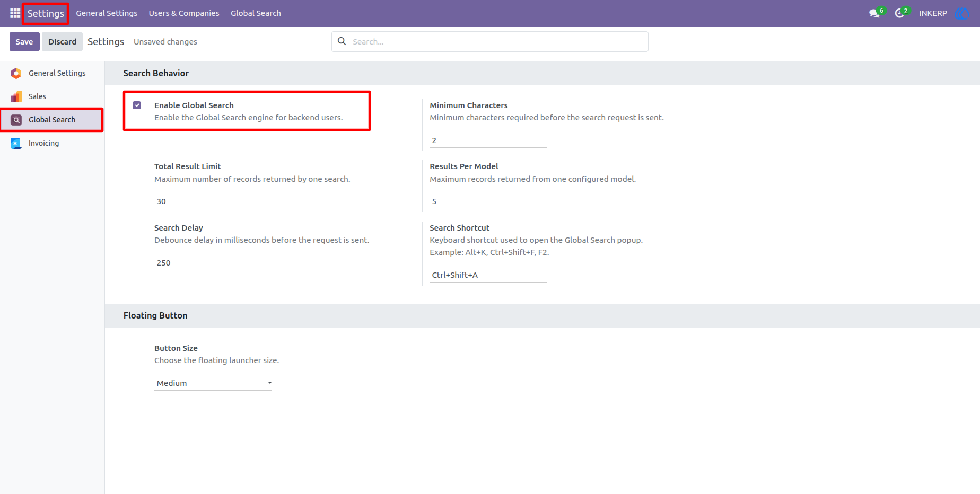Open the conversations chat bubble icon

[x=874, y=13]
